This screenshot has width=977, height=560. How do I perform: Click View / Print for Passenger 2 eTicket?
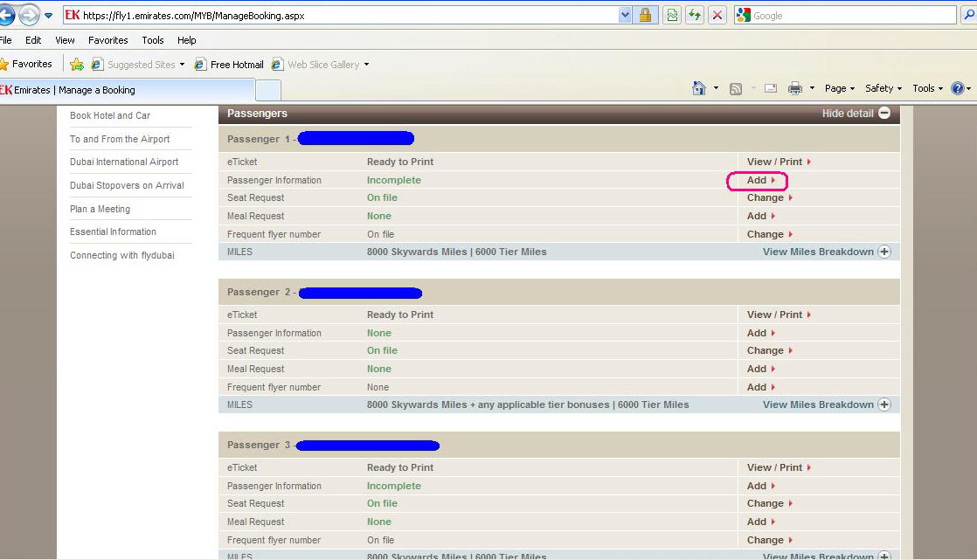779,315
